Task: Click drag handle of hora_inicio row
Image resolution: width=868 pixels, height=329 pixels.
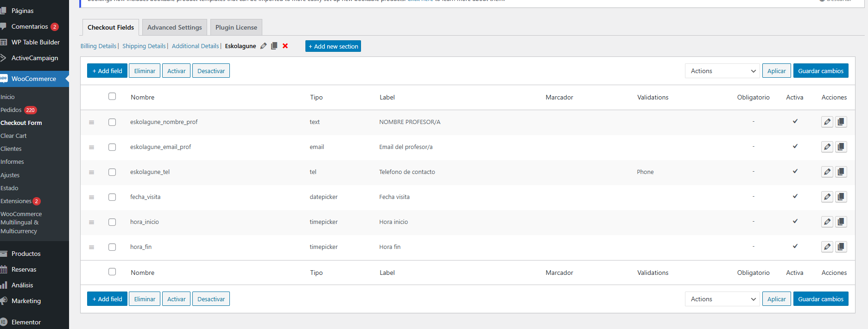Action: [91, 223]
